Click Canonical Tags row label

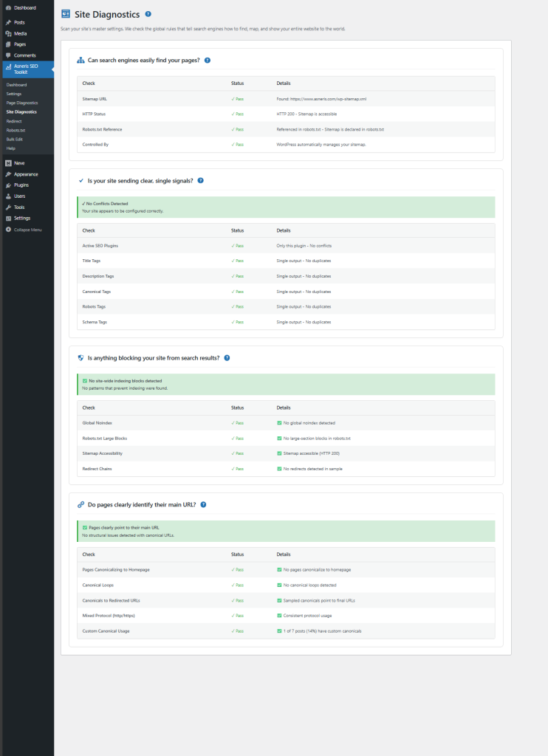97,292
